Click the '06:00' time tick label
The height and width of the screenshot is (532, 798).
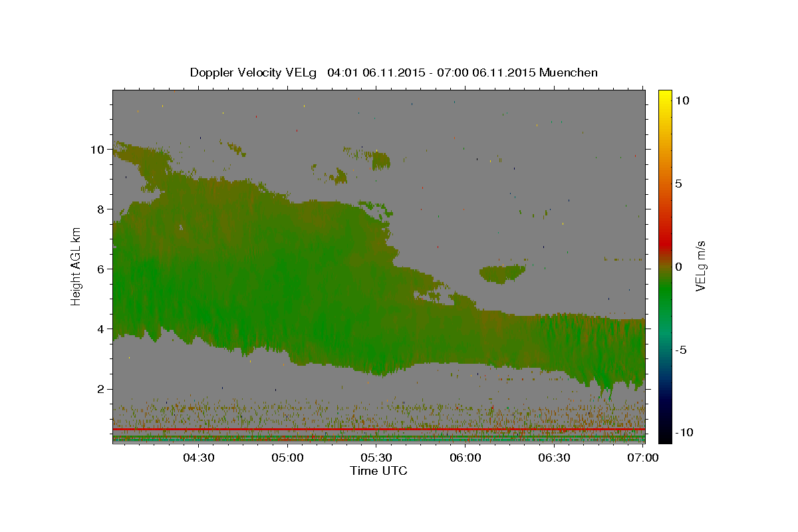click(x=465, y=458)
